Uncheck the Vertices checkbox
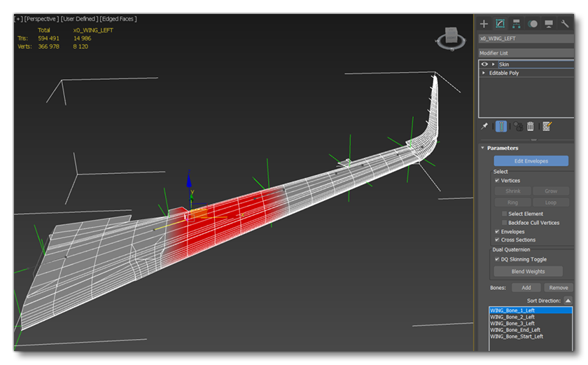Viewport: 588px width, 365px height. pyautogui.click(x=498, y=181)
